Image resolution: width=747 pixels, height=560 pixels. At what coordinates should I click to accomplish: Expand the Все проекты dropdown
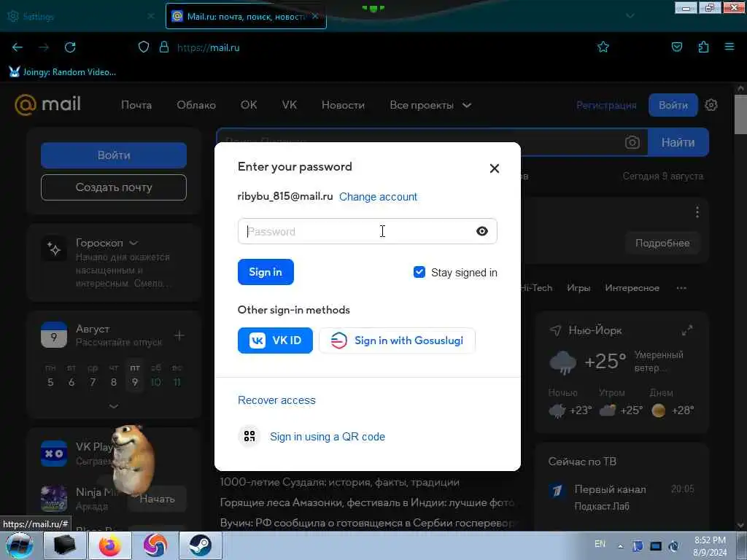430,105
